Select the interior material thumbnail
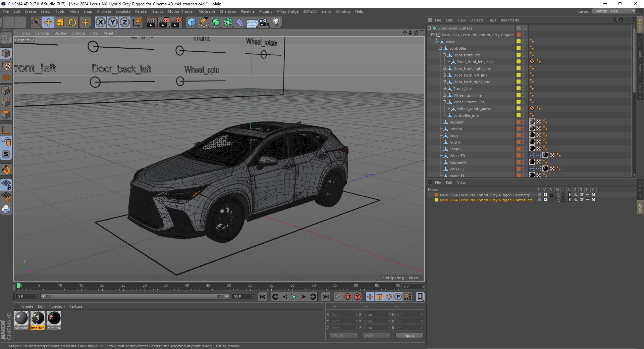 (x=38, y=318)
